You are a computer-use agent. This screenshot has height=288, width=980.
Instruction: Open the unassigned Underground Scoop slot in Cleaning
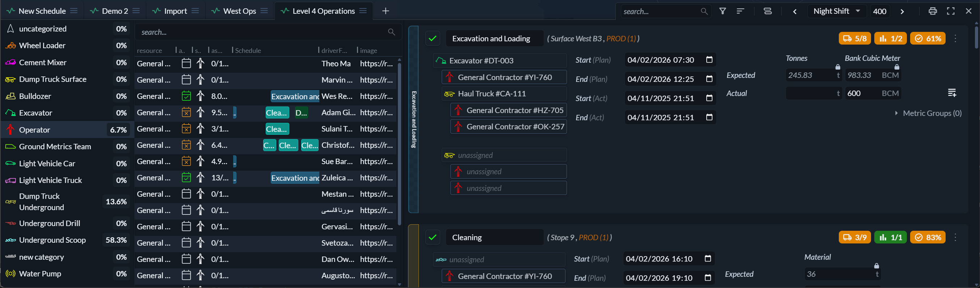click(499, 259)
